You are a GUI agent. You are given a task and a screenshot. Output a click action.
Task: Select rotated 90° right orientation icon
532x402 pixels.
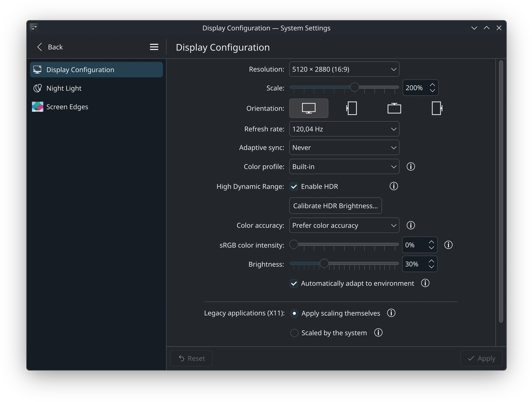tap(437, 108)
